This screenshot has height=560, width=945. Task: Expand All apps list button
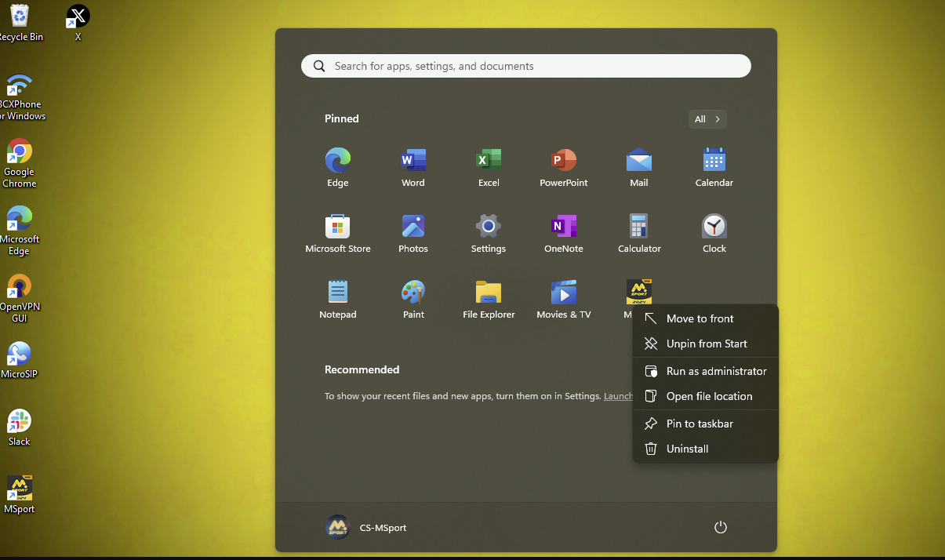707,119
